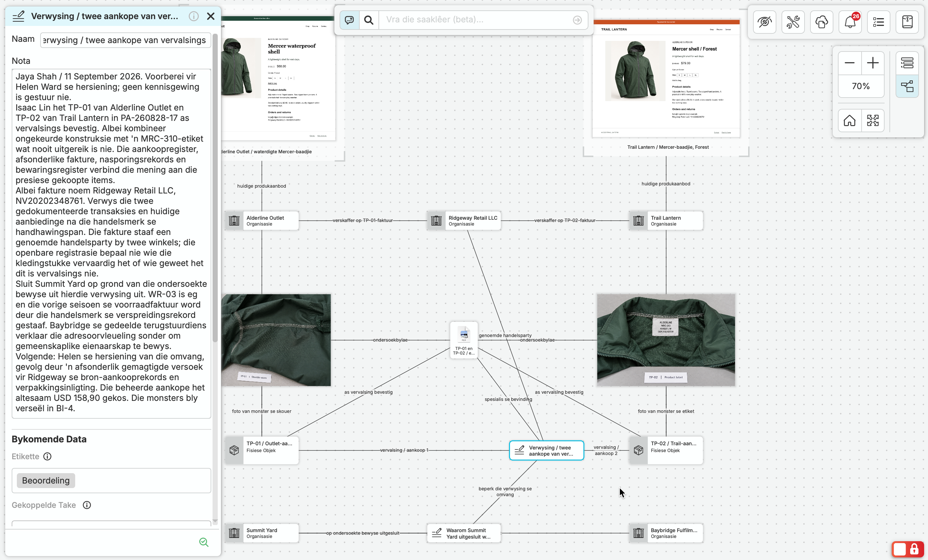Click 'beperk die verwysing se omvang' label
The image size is (928, 560).
tap(505, 492)
